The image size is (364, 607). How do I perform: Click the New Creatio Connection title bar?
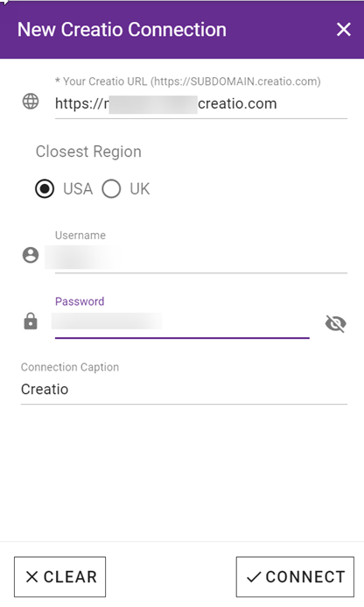[182, 30]
